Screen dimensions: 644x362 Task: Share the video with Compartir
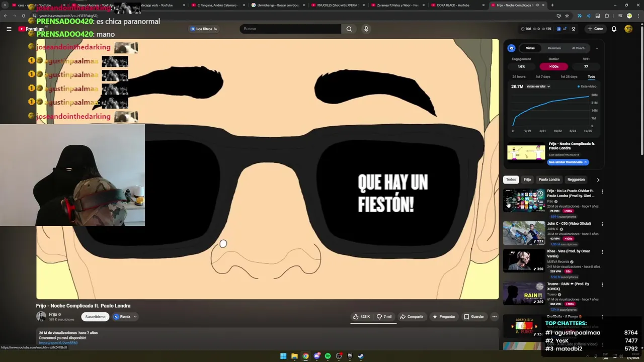[x=412, y=317]
